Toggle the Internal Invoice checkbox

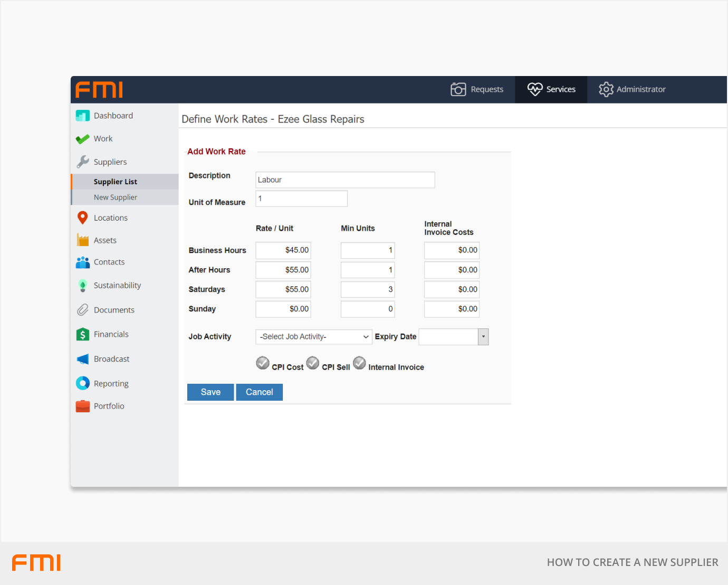tap(359, 363)
